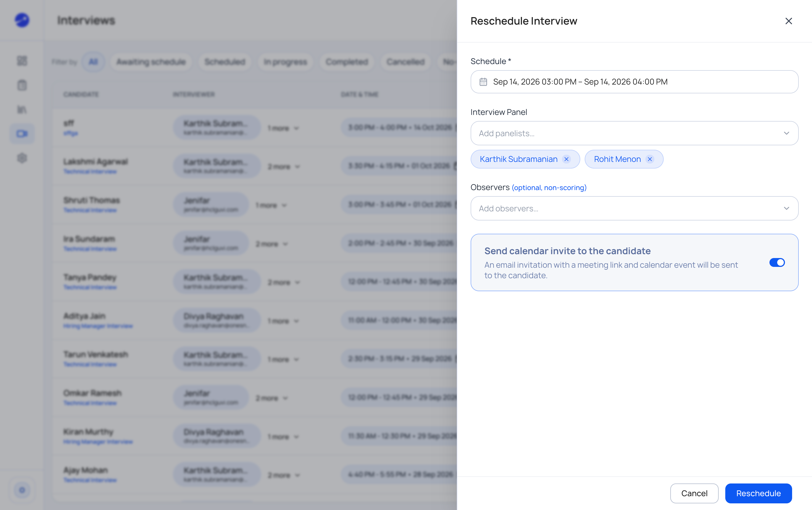Click the Omkar Ramesh candidate name
812x510 pixels.
[93, 393]
